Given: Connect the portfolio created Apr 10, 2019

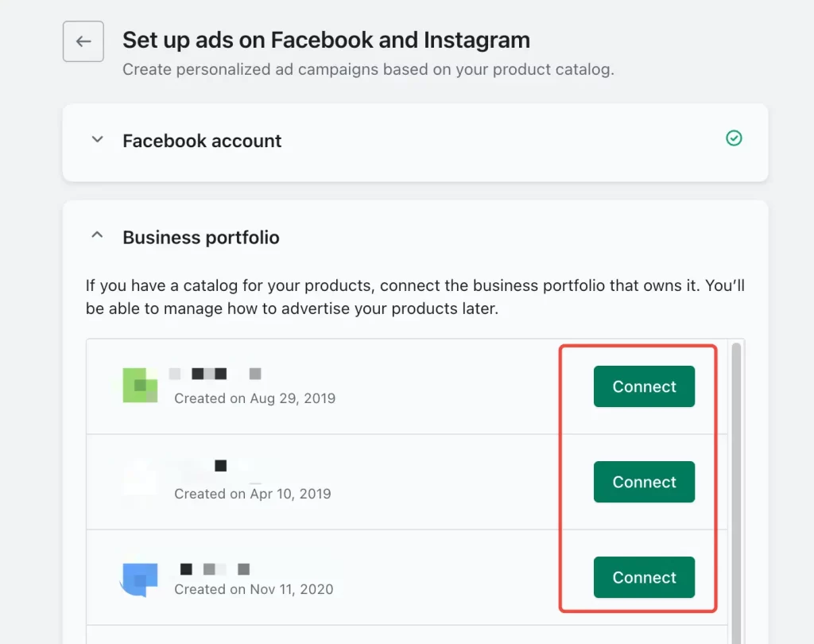Looking at the screenshot, I should [644, 482].
